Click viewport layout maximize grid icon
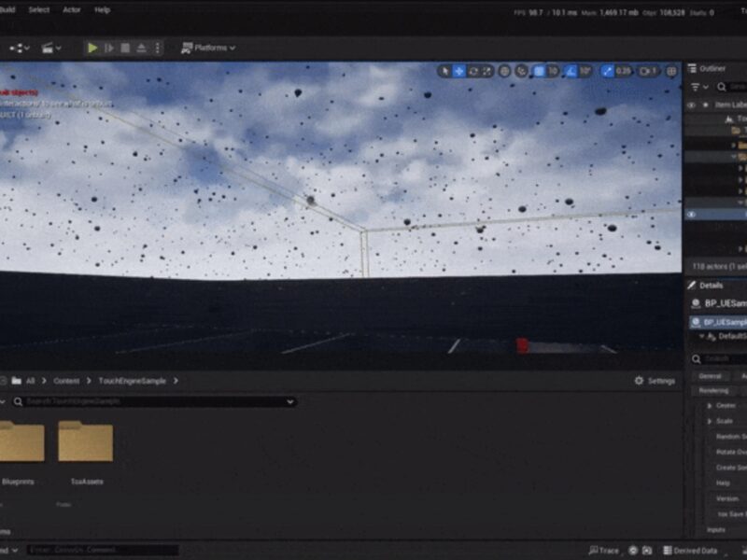This screenshot has height=560, width=747. tap(671, 72)
